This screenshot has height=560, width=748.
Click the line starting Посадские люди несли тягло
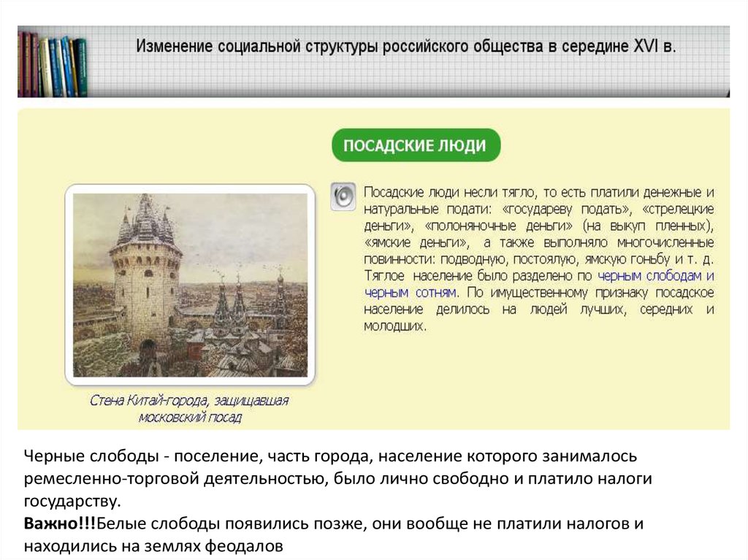click(538, 192)
